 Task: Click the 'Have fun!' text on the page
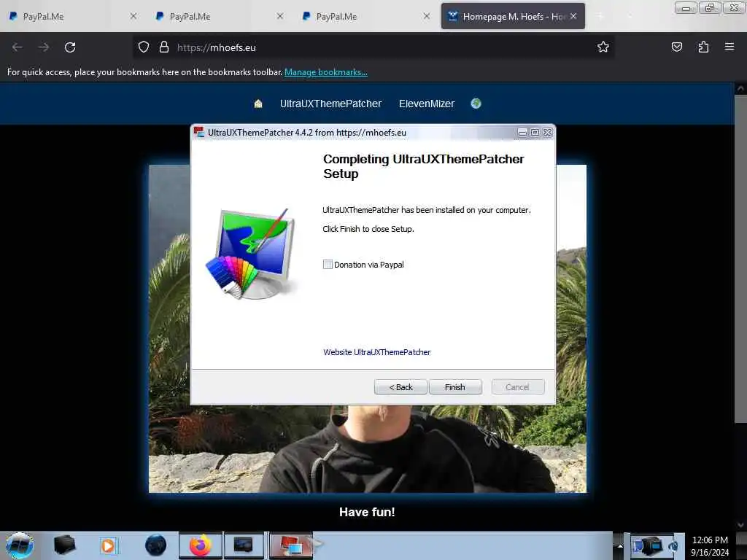click(367, 512)
